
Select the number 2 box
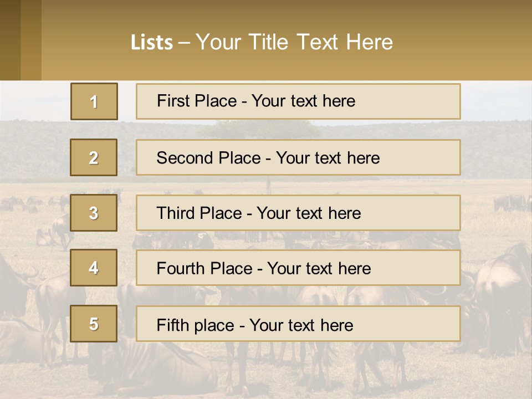(94, 157)
